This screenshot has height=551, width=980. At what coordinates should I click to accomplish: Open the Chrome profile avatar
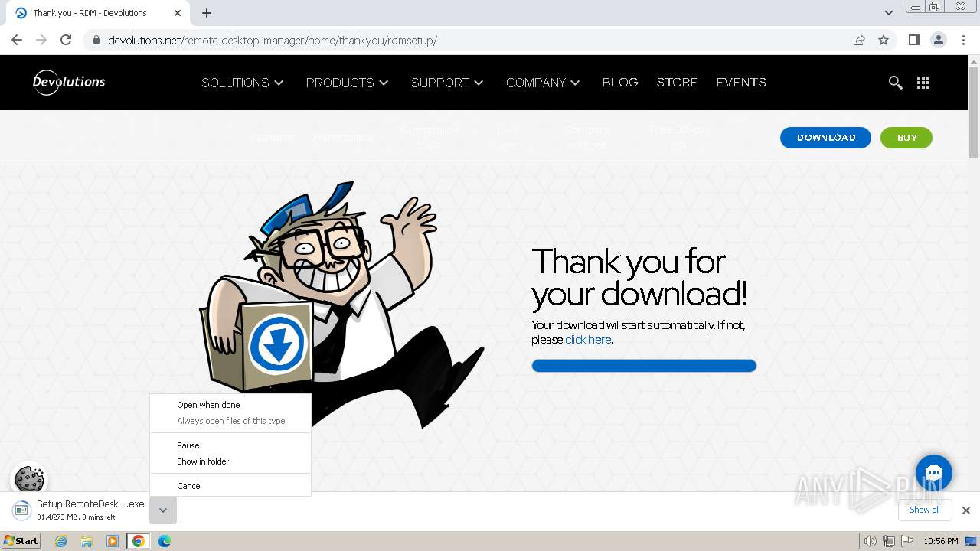tap(939, 40)
